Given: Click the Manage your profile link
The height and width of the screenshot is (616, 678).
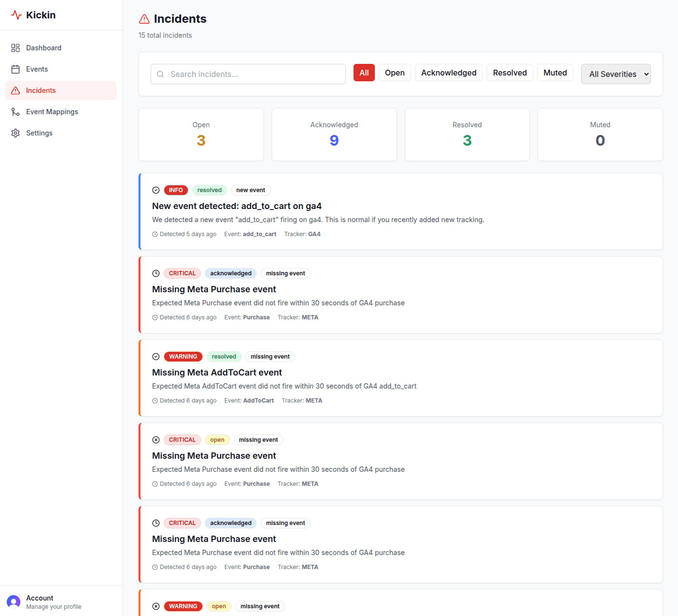Looking at the screenshot, I should (53, 606).
